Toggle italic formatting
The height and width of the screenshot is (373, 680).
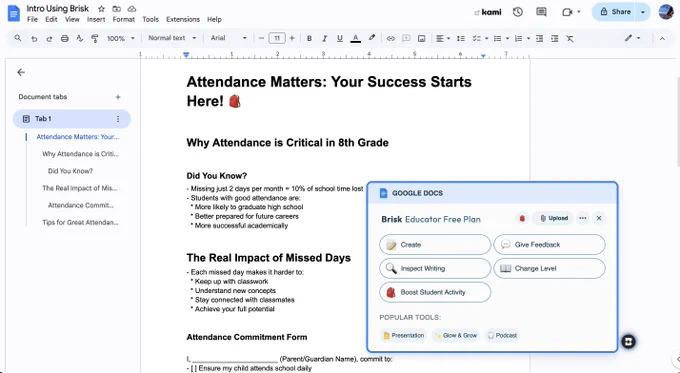point(324,39)
